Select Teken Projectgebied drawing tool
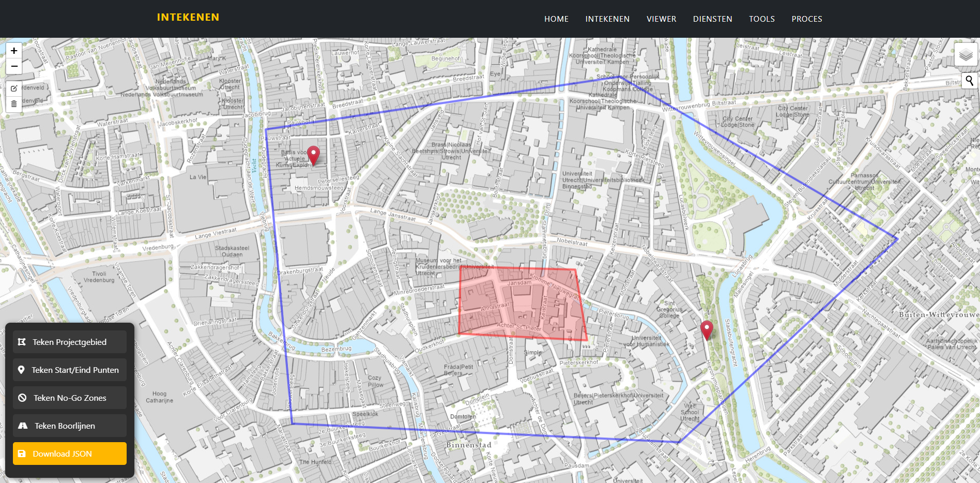This screenshot has height=483, width=980. pyautogui.click(x=70, y=342)
